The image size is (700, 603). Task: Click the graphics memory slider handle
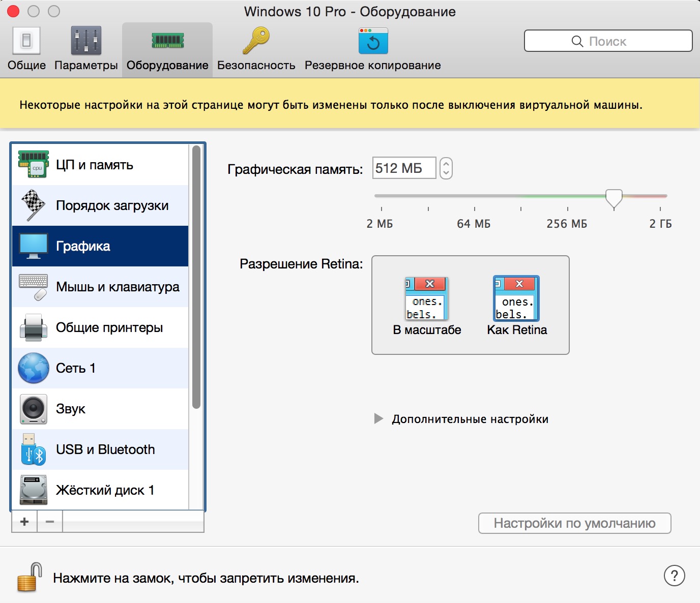click(614, 198)
